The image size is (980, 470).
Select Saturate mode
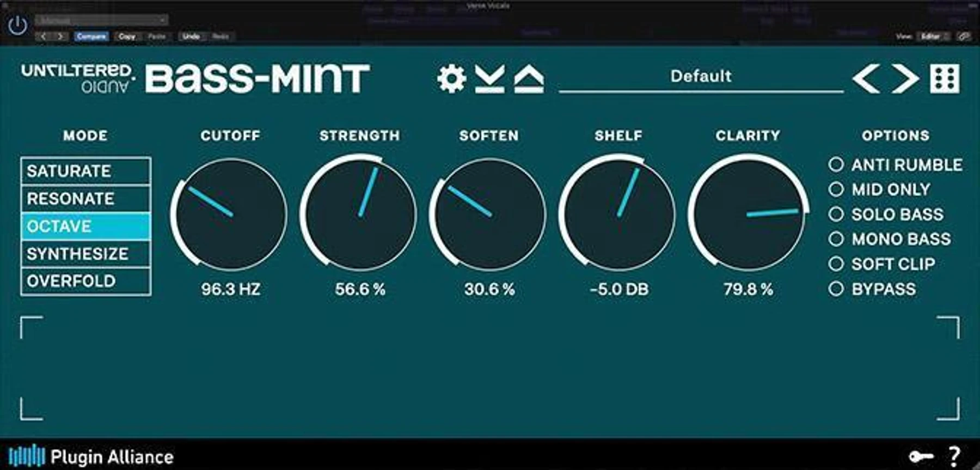click(x=86, y=171)
